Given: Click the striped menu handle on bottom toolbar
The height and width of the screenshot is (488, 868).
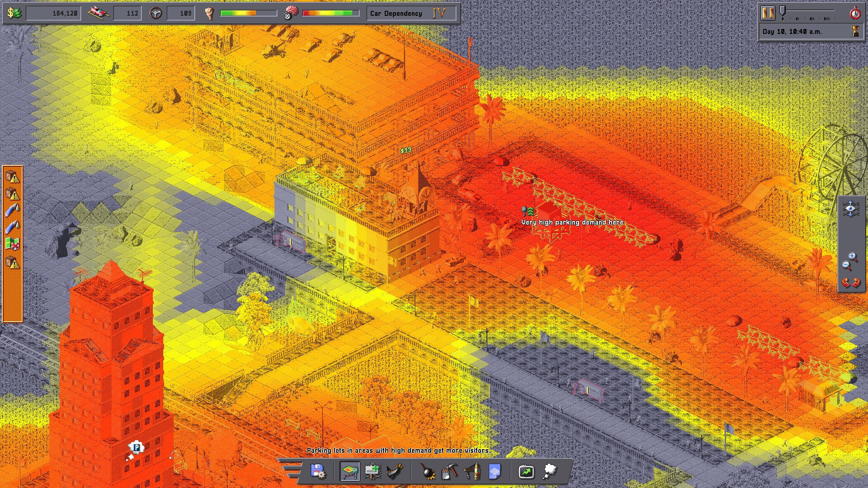Looking at the screenshot, I should 292,470.
